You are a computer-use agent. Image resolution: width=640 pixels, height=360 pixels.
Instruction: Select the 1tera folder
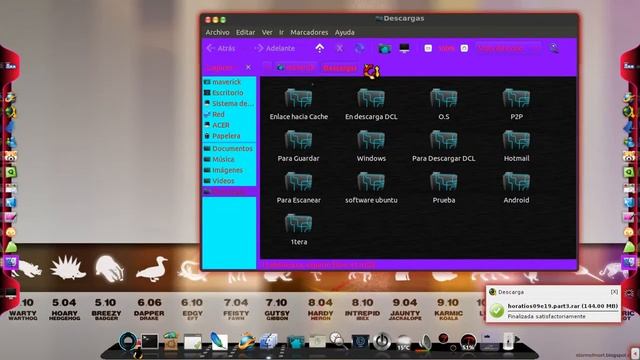click(298, 229)
